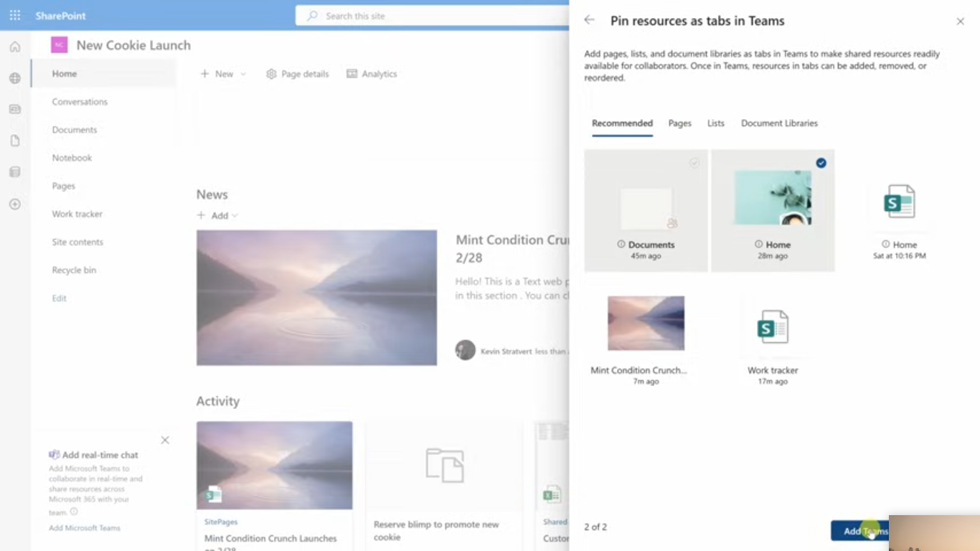
Task: Click the info icon beside 'team.'
Action: (74, 512)
